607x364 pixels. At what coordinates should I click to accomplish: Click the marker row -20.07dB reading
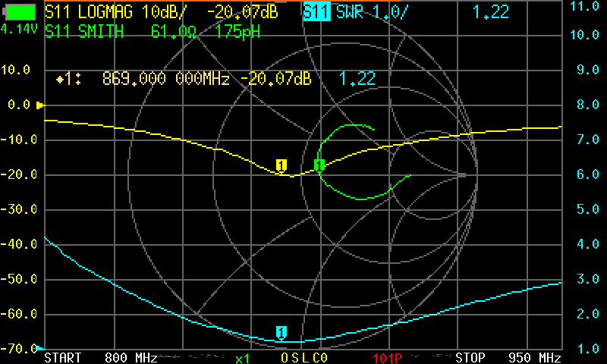coord(275,79)
